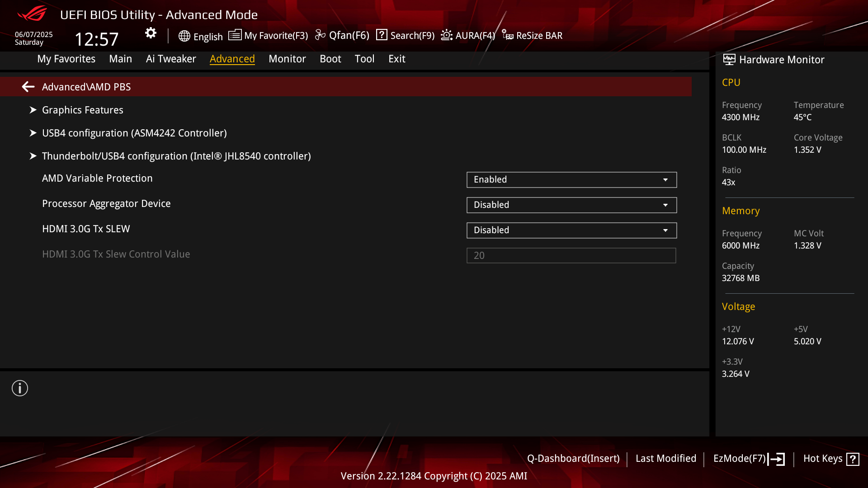Click +3.3V reading 3.264 V
This screenshot has height=488, width=868.
(736, 374)
